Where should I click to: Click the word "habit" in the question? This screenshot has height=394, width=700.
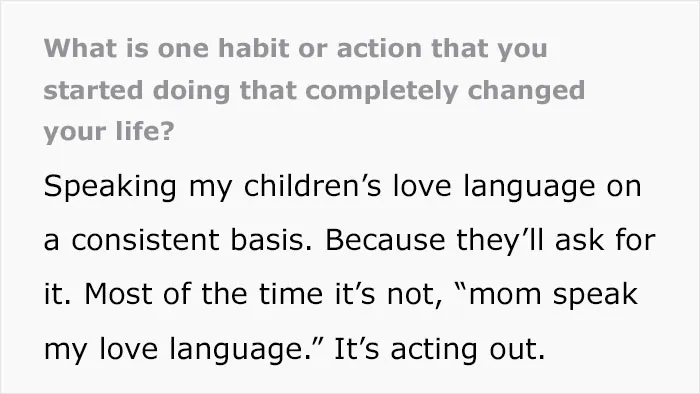click(253, 48)
